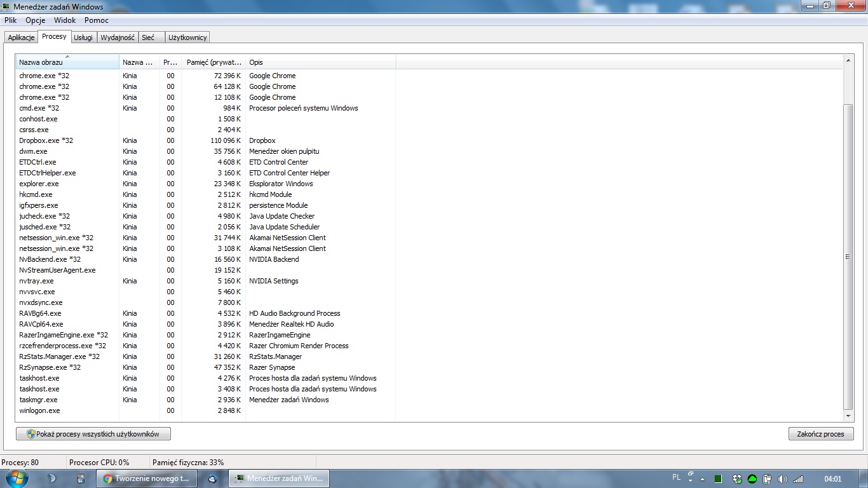Click the green CPU meter tray icon

click(x=718, y=479)
